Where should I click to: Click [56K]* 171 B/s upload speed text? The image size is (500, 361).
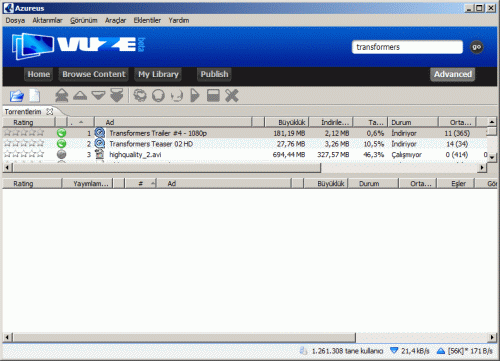pos(470,351)
